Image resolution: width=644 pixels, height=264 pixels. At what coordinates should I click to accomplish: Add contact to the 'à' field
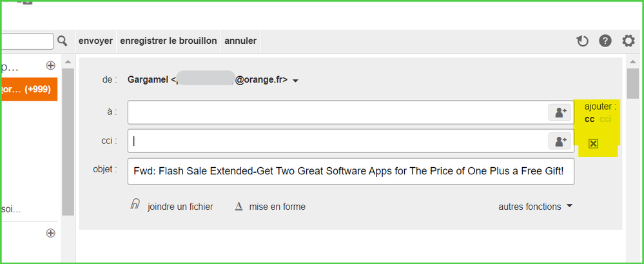click(x=560, y=112)
